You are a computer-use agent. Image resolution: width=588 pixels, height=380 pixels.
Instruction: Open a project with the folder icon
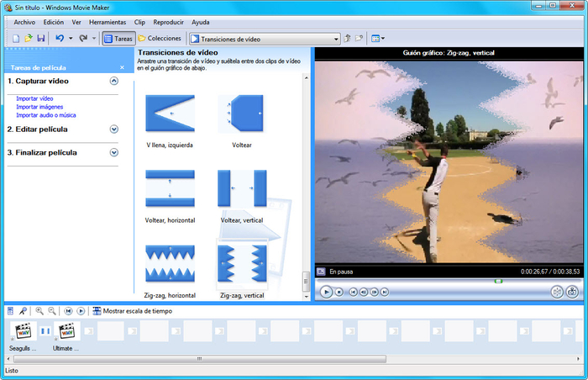pos(28,39)
